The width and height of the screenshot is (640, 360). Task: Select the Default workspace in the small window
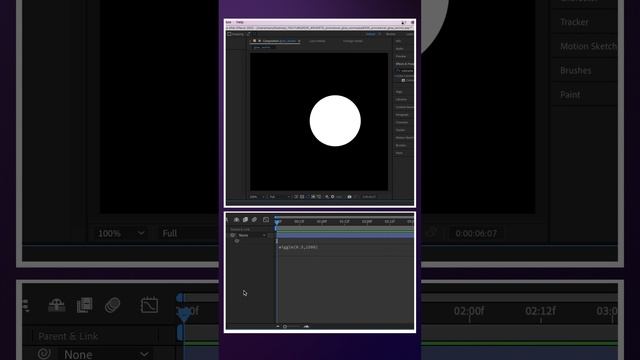pyautogui.click(x=371, y=34)
